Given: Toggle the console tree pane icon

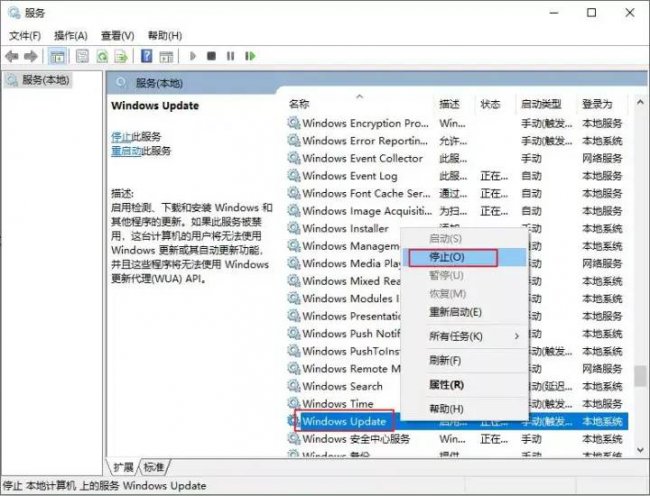Looking at the screenshot, I should click(x=57, y=56).
